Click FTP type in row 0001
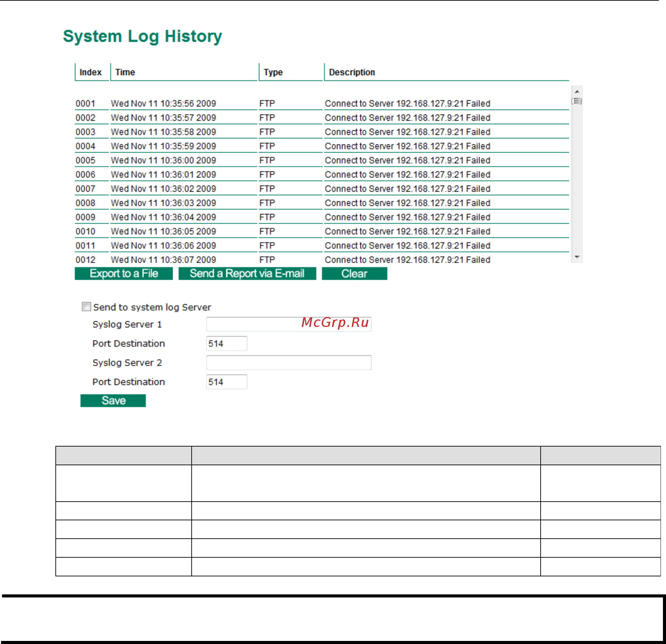666x644 pixels. coord(267,104)
